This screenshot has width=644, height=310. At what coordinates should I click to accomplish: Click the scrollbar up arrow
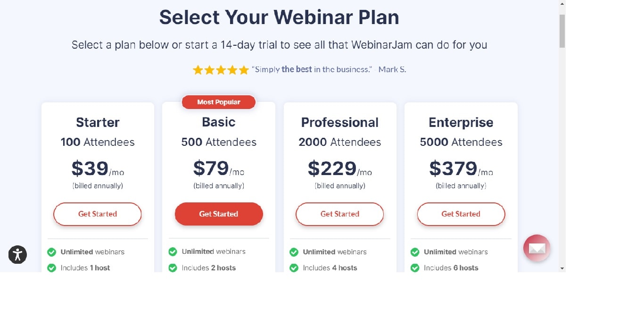click(x=562, y=4)
